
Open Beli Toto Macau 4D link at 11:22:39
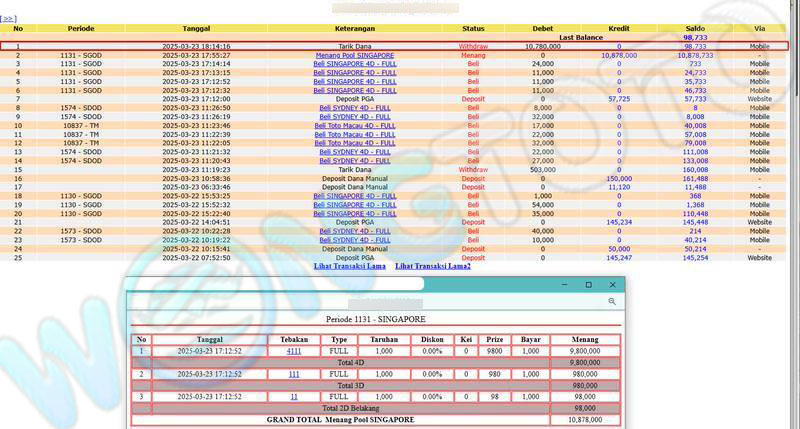coord(355,135)
